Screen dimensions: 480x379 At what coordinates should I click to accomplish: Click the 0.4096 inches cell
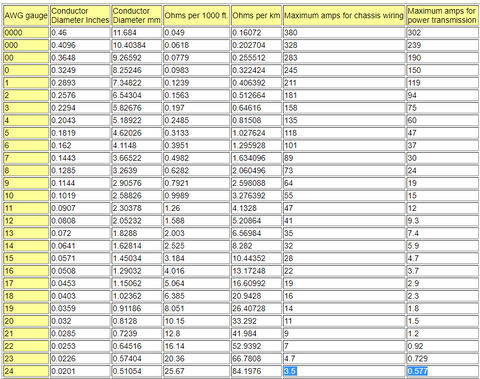point(80,45)
